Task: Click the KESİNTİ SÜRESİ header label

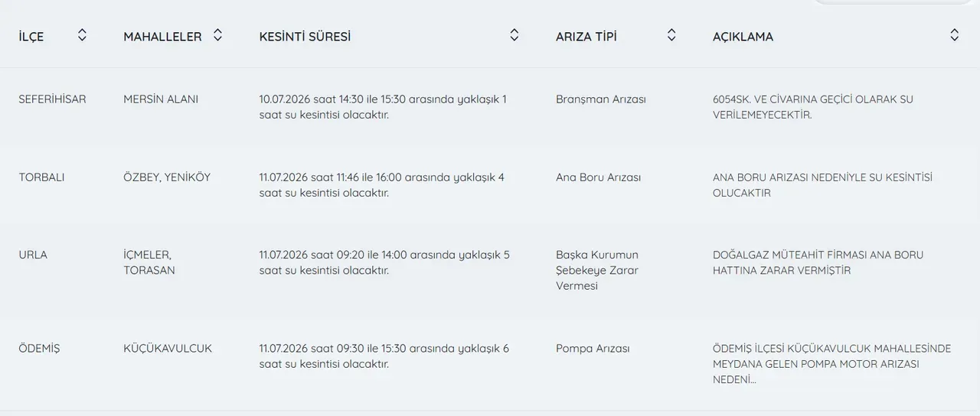Action: [305, 37]
